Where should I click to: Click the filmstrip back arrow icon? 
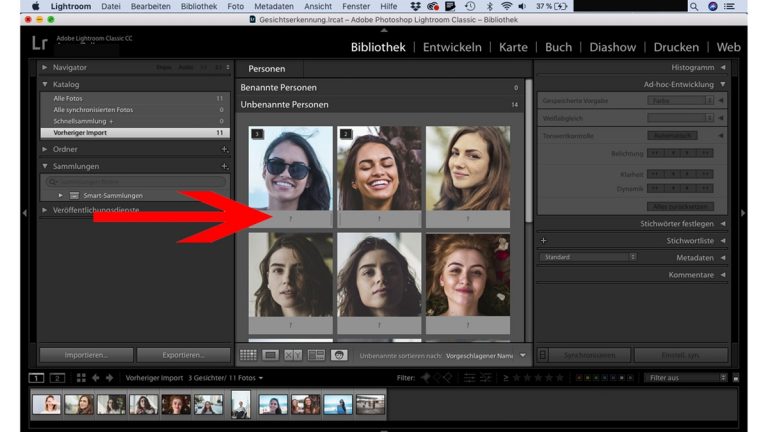pos(96,378)
